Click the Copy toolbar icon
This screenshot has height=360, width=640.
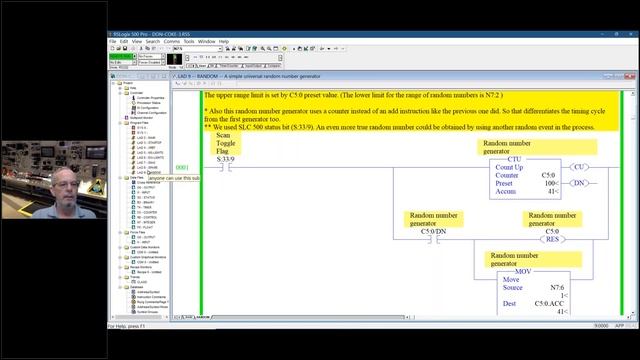pyautogui.click(x=147, y=49)
